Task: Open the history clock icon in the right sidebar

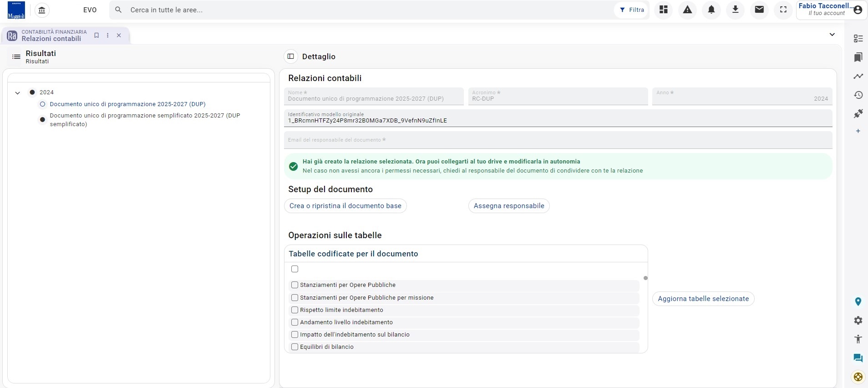Action: coord(858,95)
